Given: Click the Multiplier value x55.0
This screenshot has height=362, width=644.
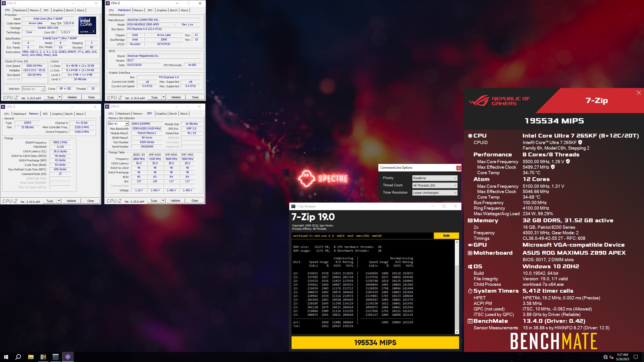Looking at the screenshot, I should [34, 70].
